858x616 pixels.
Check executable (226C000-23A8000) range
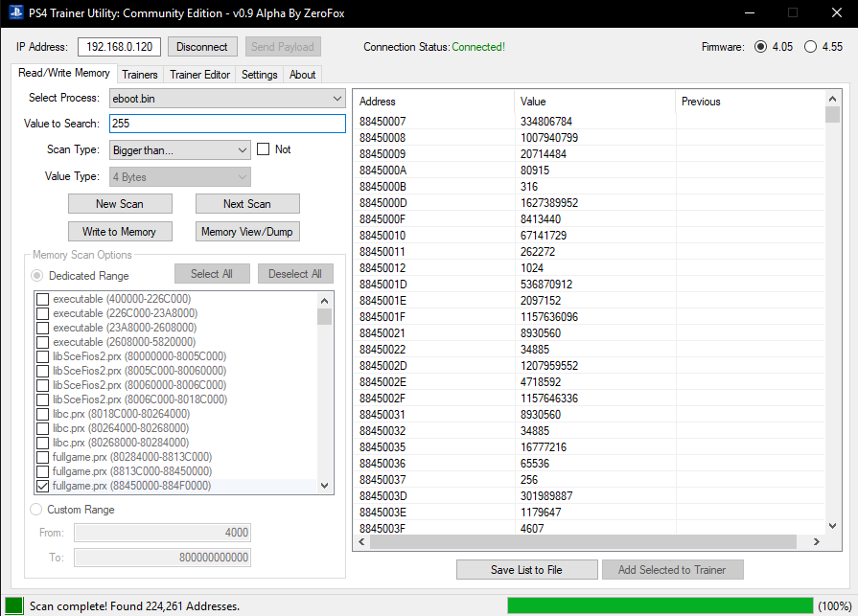point(43,313)
